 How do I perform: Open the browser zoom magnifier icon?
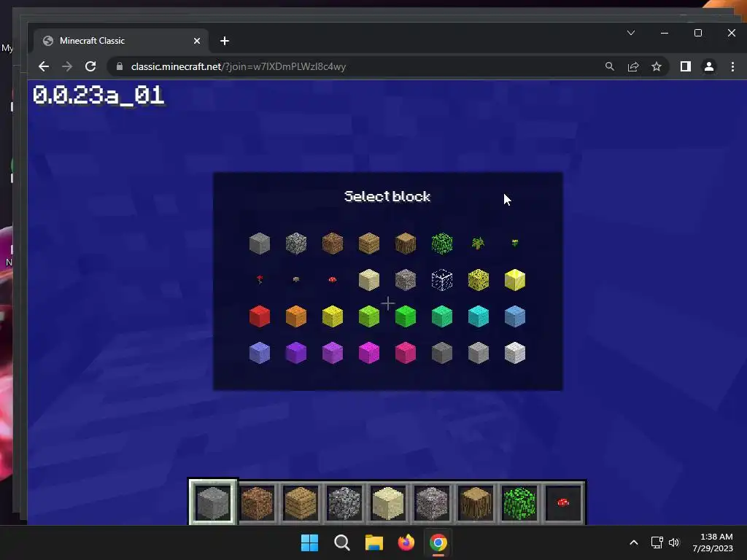tap(609, 66)
